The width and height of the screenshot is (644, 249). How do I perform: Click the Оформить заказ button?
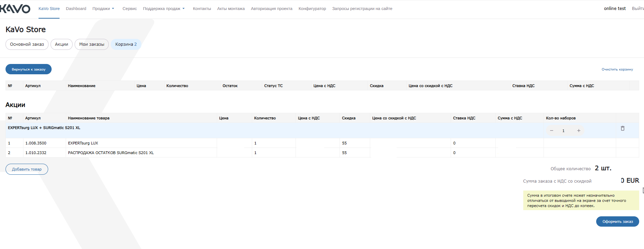(618, 221)
